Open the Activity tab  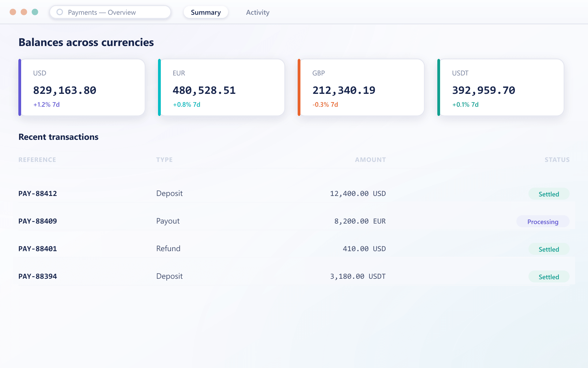[258, 12]
